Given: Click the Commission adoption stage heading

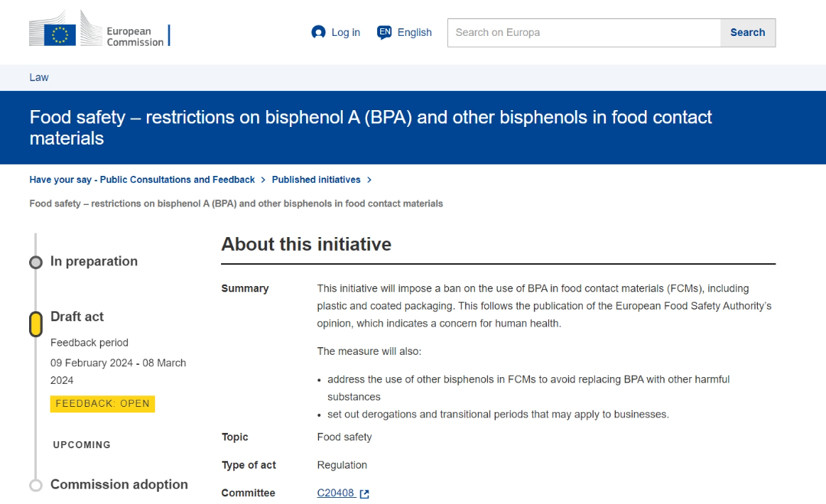Looking at the screenshot, I should coord(119,484).
